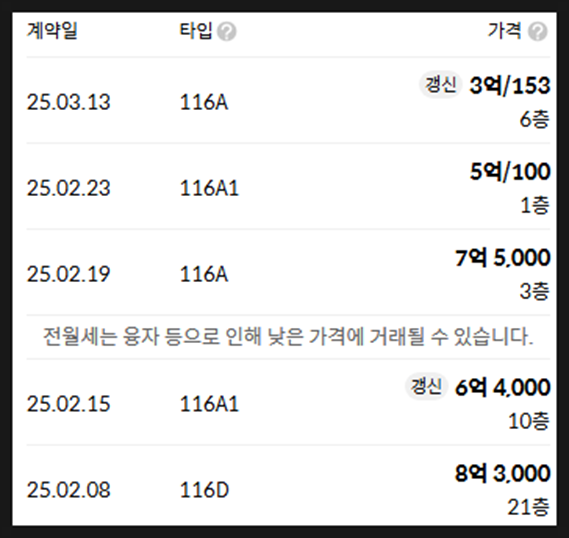Click the 타입 column header

pyautogui.click(x=196, y=30)
